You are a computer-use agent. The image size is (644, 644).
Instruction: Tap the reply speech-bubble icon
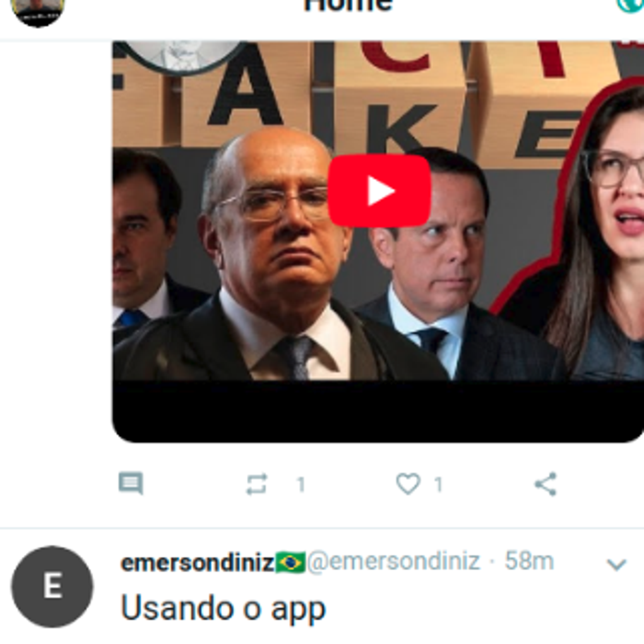pyautogui.click(x=131, y=484)
